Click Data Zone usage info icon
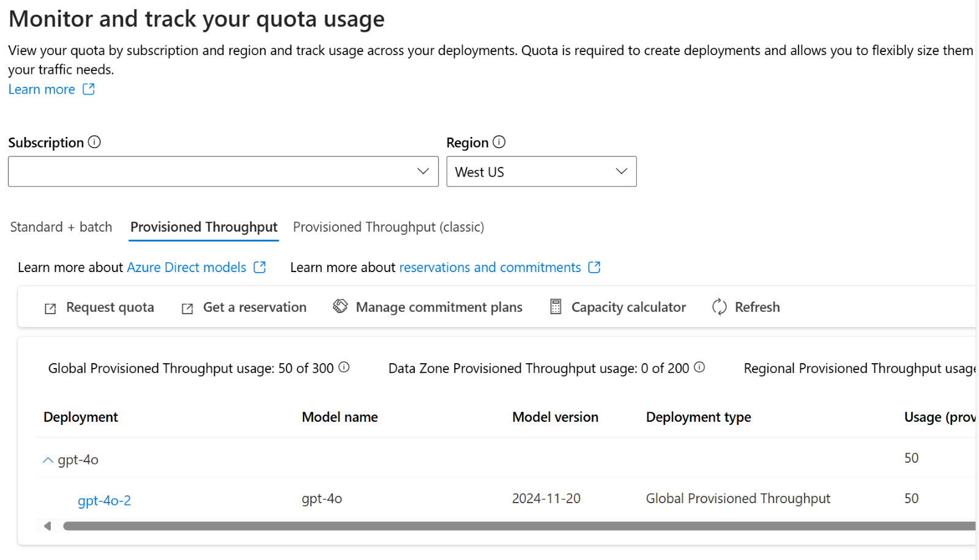Image resolution: width=979 pixels, height=560 pixels. coord(700,367)
